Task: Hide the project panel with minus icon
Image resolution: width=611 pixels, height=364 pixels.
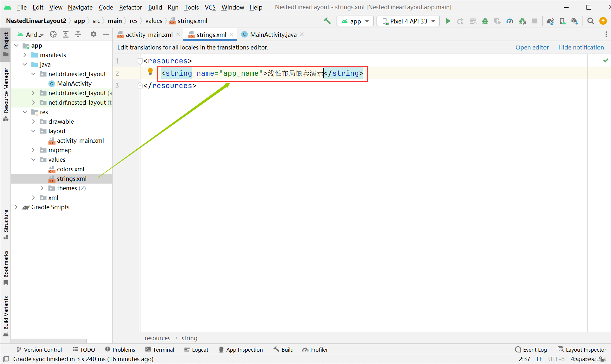Action: 106,34
